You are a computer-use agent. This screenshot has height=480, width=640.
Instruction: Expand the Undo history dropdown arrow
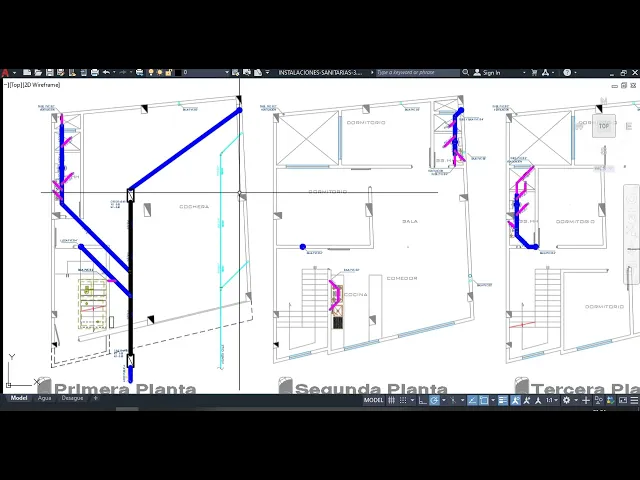114,73
